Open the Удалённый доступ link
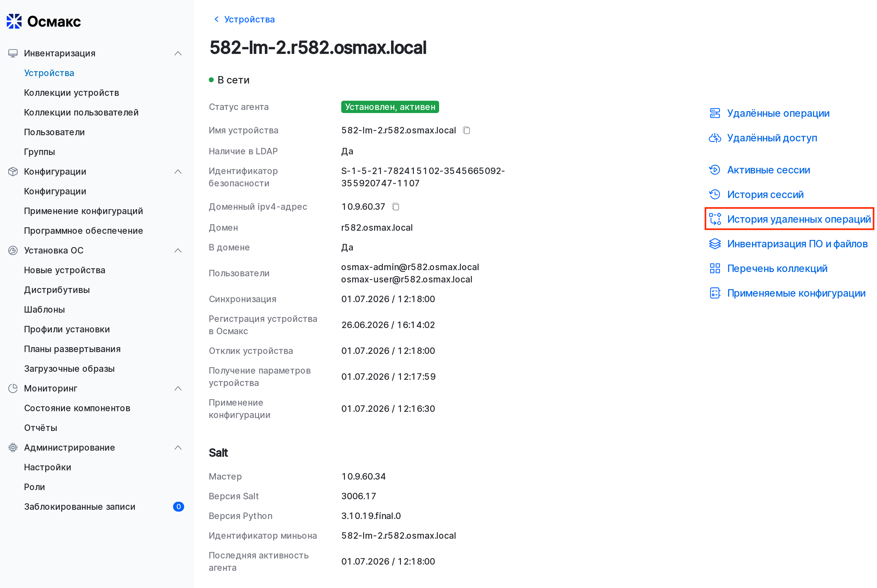Image resolution: width=877 pixels, height=588 pixels. coord(772,138)
